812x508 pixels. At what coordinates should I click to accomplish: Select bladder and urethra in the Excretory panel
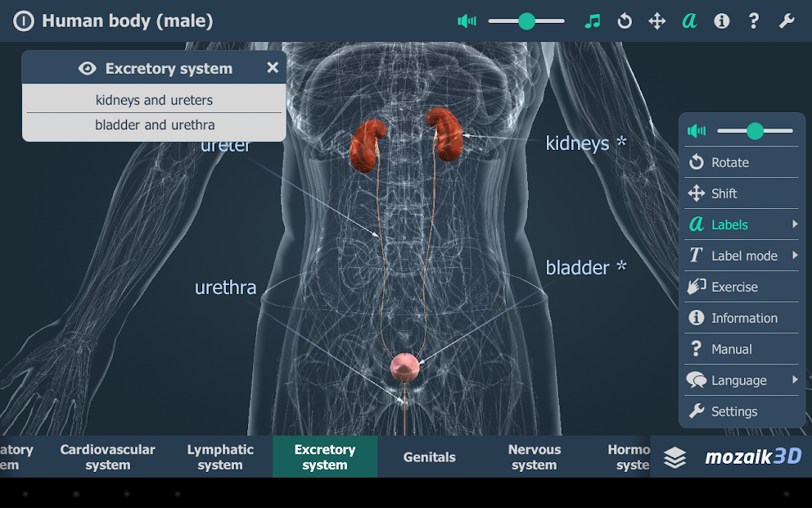154,125
